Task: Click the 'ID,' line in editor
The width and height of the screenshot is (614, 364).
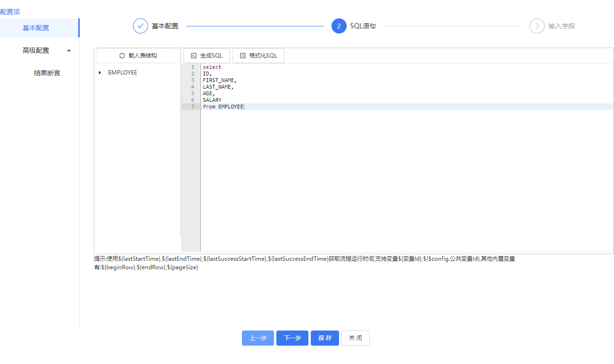Action: [x=407, y=74]
